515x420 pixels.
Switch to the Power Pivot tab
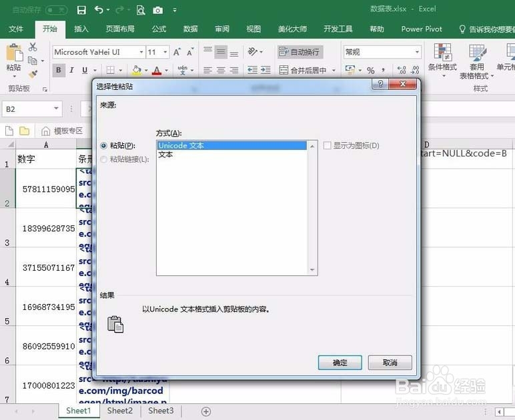coord(422,29)
